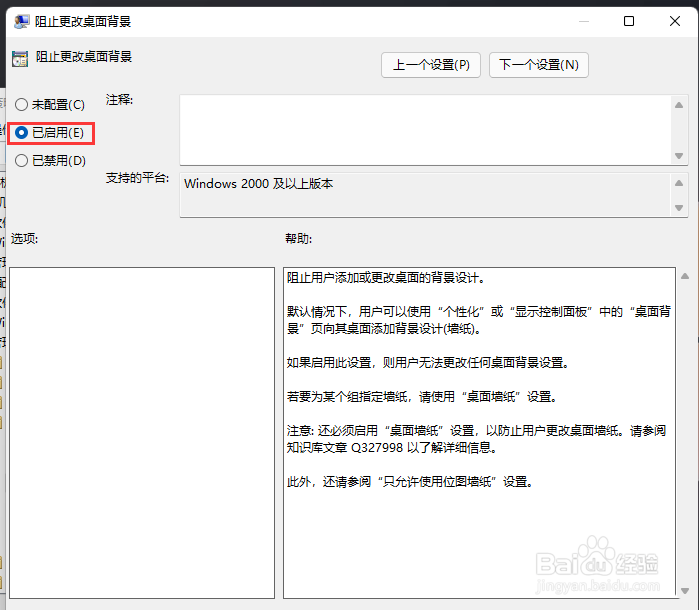Click the help text 阻止用户添加或更改桌面的背景设计。
699x610 pixels.
[386, 278]
